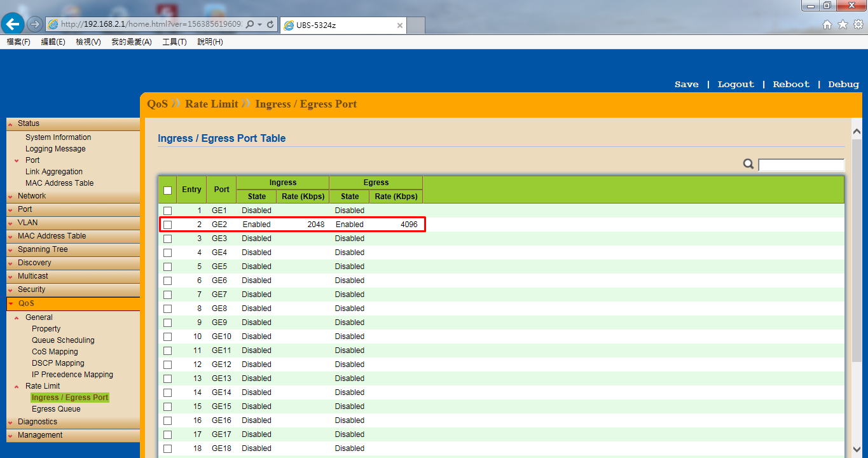The width and height of the screenshot is (868, 458).
Task: Click the table search input field
Action: click(x=801, y=165)
